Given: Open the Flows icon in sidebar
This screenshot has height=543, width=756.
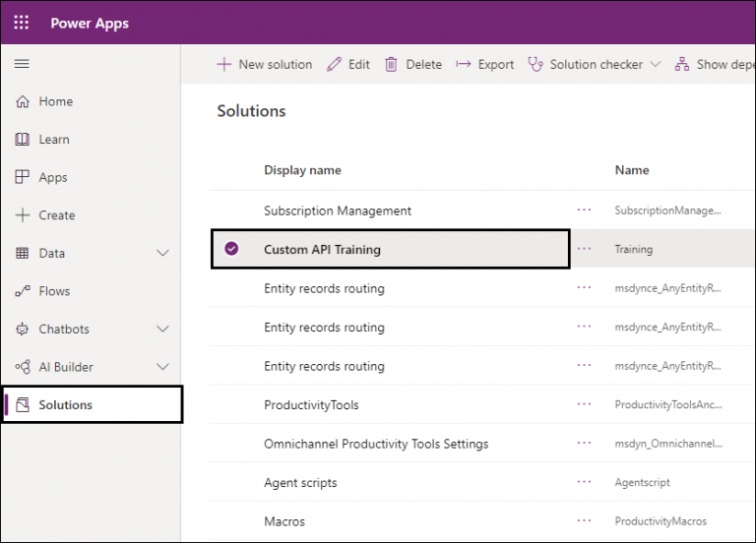Looking at the screenshot, I should pyautogui.click(x=23, y=291).
